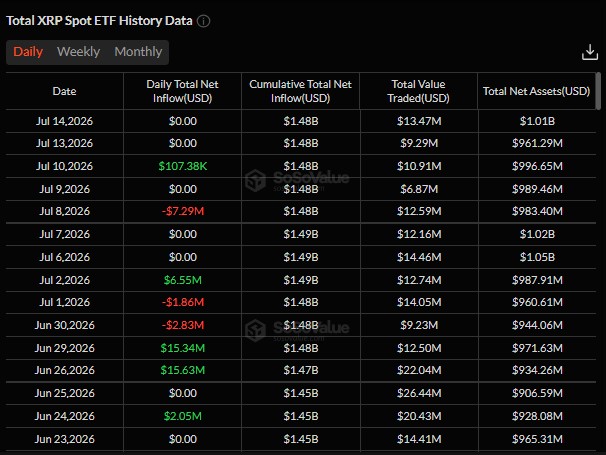Click the $20.43M traded value
Screen dimensions: 606x455
419,416
